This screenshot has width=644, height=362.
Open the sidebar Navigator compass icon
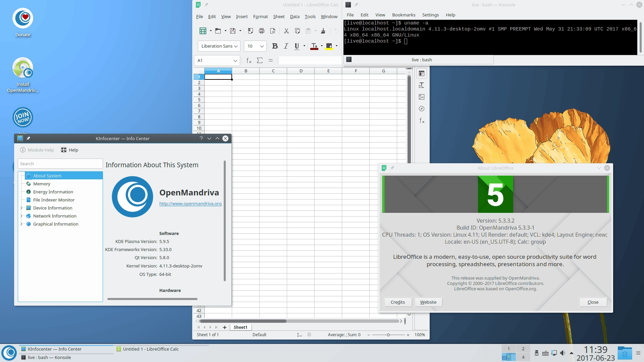pyautogui.click(x=422, y=109)
